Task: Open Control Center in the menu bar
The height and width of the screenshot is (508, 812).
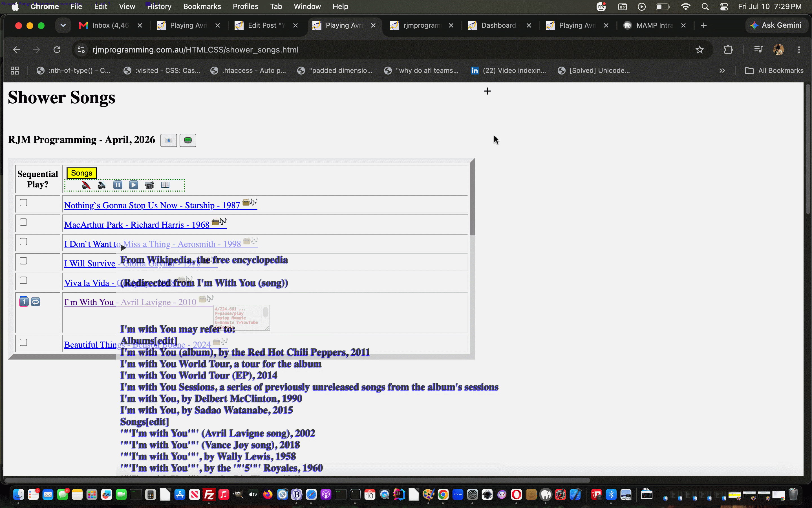Action: click(x=724, y=6)
